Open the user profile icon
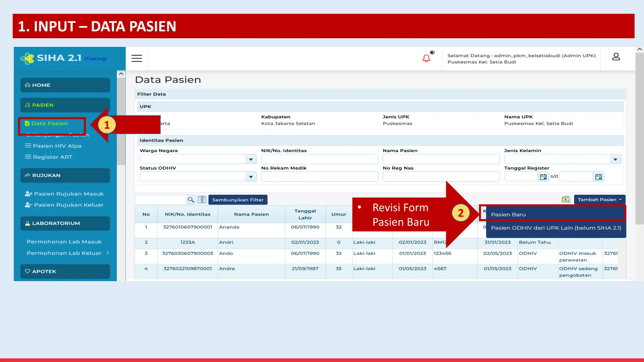The image size is (644, 362). coord(616,57)
